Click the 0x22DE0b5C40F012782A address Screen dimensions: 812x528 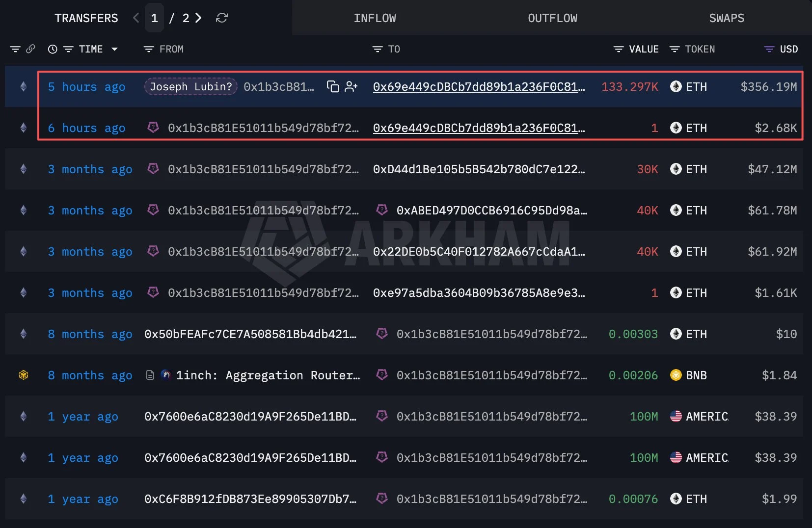[479, 252]
